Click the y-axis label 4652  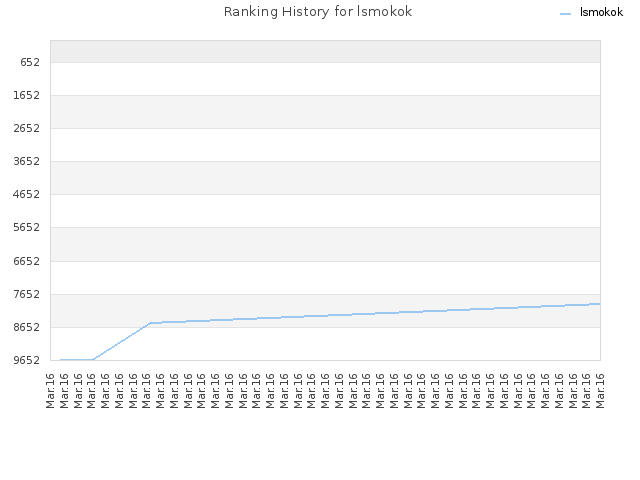pos(27,194)
